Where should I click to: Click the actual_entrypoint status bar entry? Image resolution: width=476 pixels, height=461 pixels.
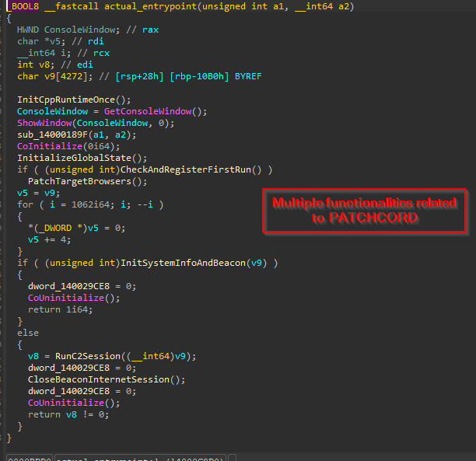point(141,458)
